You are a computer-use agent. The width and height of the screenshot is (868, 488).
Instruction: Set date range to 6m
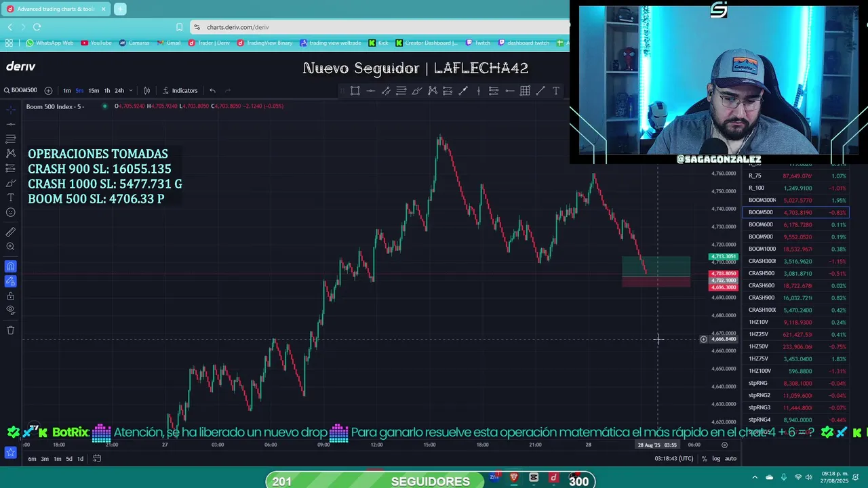(x=32, y=459)
